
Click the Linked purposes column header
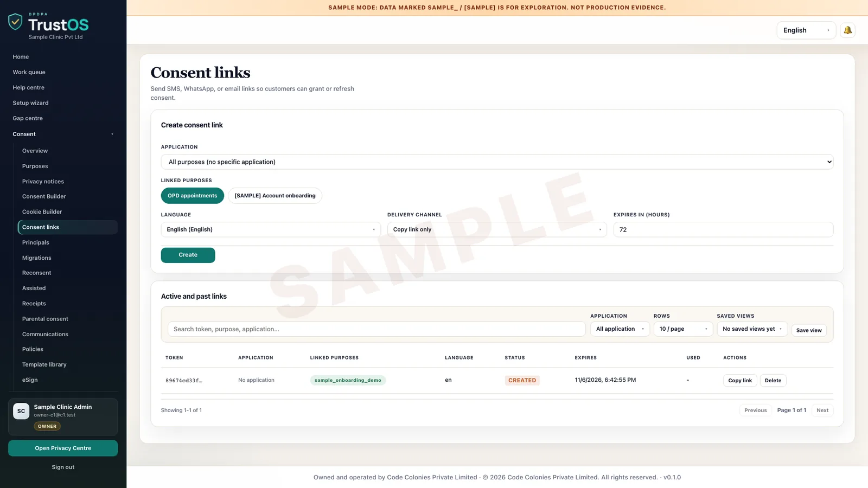point(334,358)
